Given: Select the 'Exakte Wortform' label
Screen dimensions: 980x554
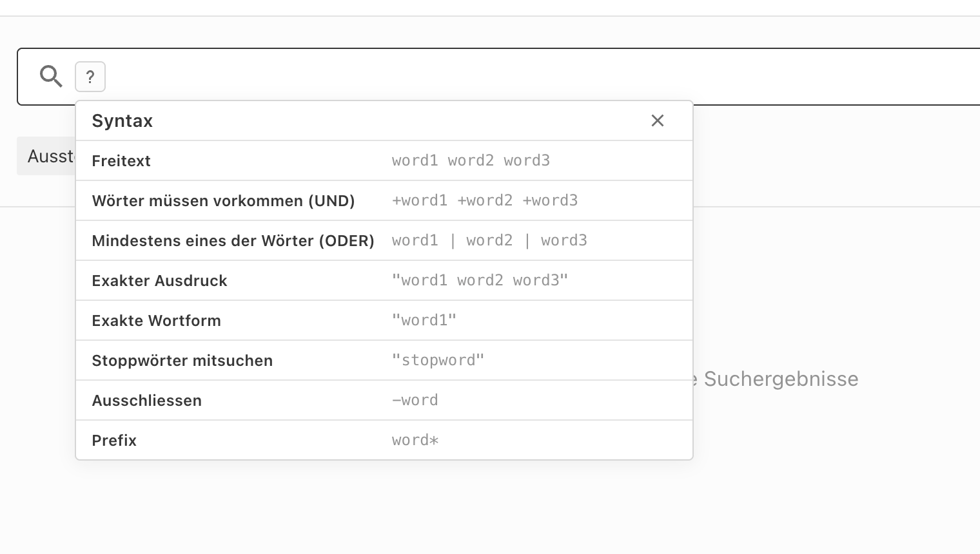Looking at the screenshot, I should (x=157, y=321).
